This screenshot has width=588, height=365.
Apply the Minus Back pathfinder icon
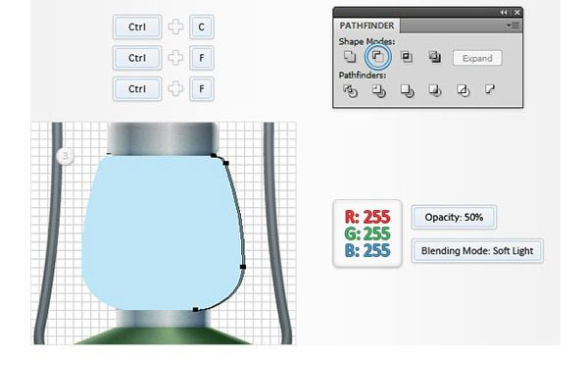(490, 89)
